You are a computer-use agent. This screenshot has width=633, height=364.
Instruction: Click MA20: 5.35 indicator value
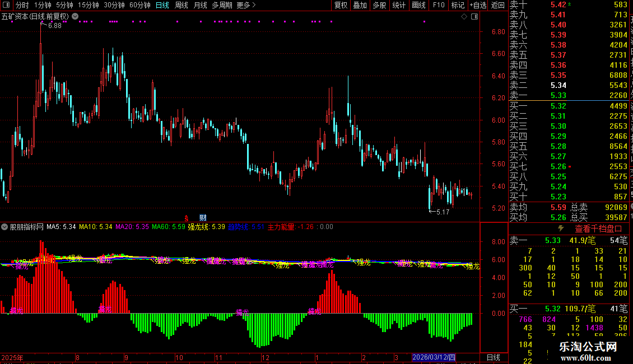click(x=132, y=227)
